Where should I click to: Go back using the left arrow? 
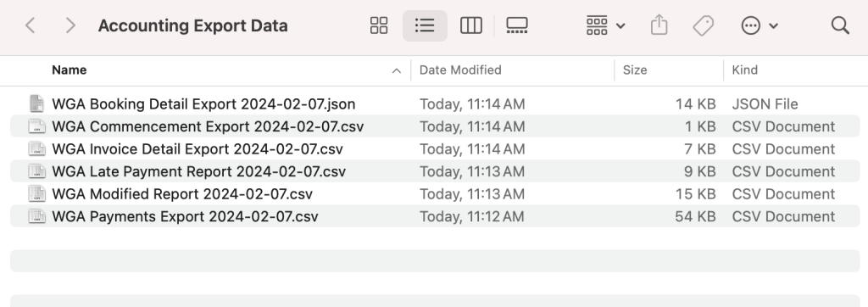click(31, 25)
